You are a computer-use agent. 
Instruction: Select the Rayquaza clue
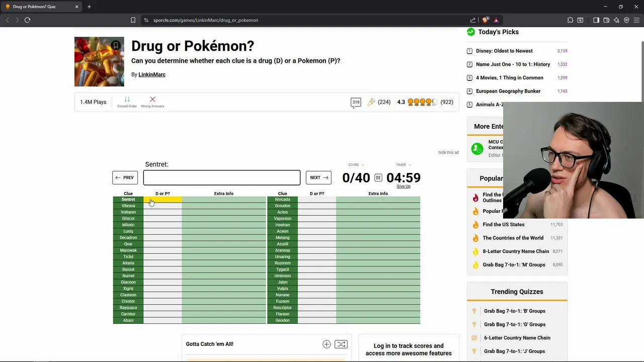click(x=128, y=308)
